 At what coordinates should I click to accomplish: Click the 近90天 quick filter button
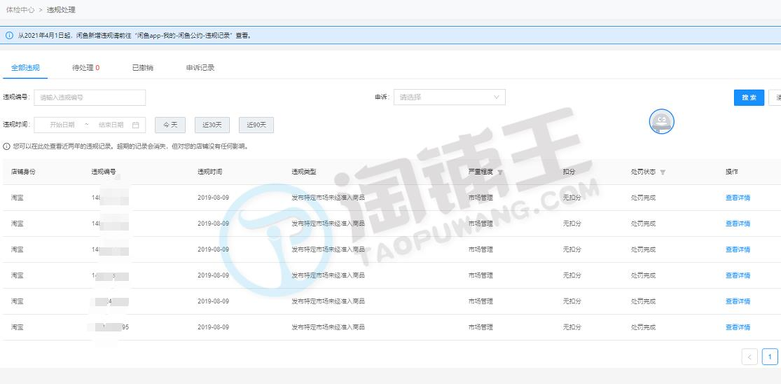256,125
